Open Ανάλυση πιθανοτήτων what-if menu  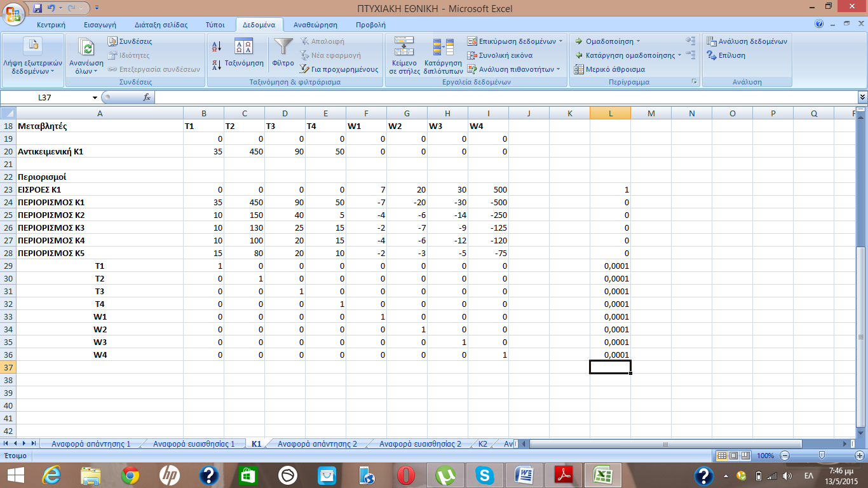pos(515,69)
